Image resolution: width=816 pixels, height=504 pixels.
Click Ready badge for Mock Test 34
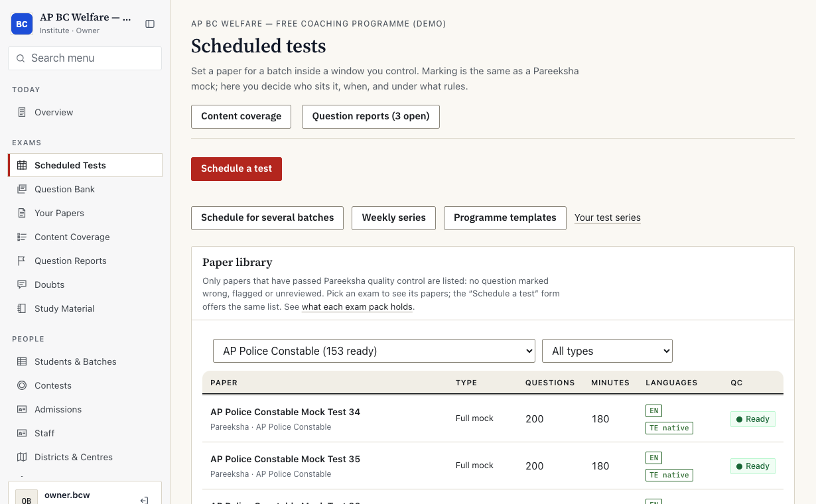coord(753,419)
